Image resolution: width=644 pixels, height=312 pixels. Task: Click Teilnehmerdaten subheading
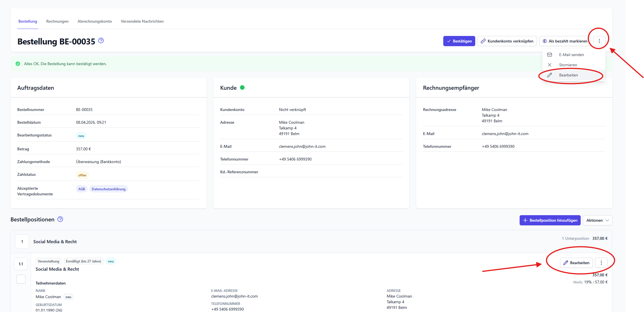[x=51, y=283]
